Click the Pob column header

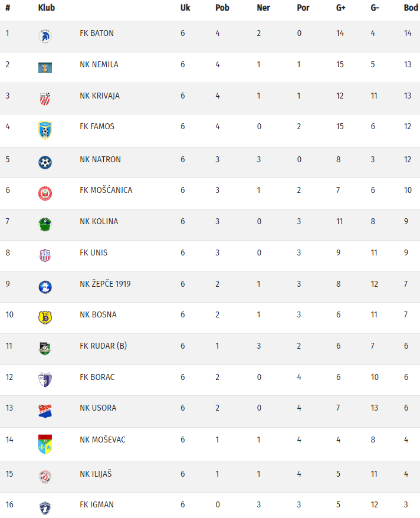[222, 8]
